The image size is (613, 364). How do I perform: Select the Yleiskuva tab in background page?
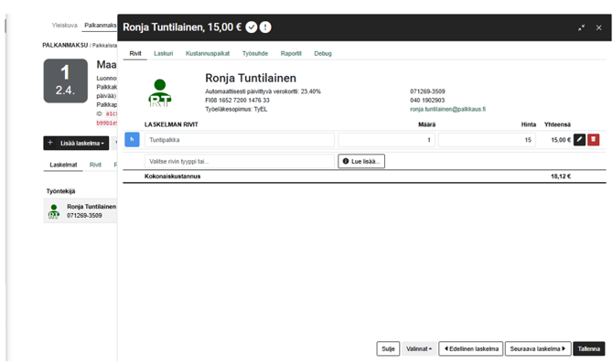tap(65, 25)
